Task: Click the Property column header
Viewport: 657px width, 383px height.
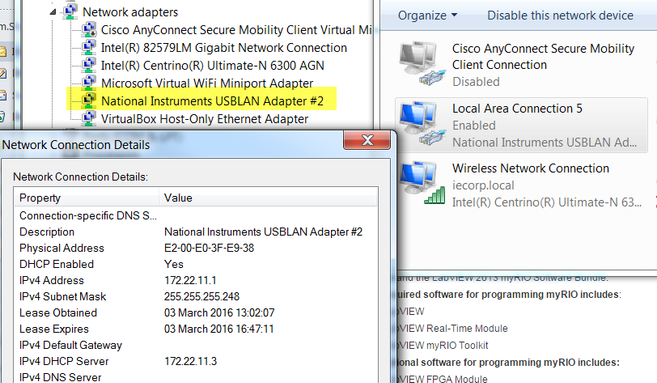Action: pyautogui.click(x=87, y=198)
